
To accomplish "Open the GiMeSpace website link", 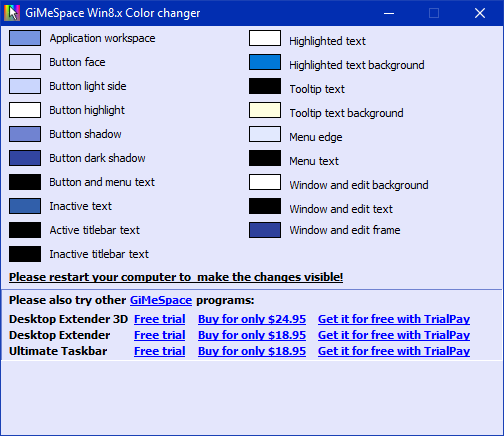I will (161, 300).
